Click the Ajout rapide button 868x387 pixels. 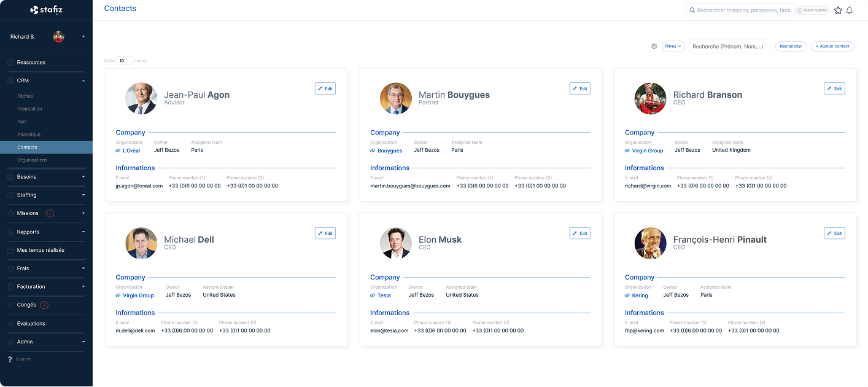pyautogui.click(x=812, y=10)
